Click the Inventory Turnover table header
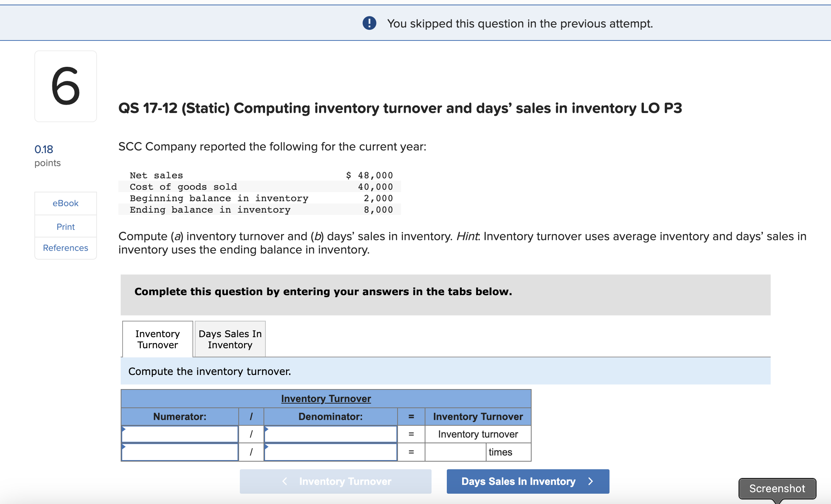The image size is (831, 504). (x=326, y=399)
